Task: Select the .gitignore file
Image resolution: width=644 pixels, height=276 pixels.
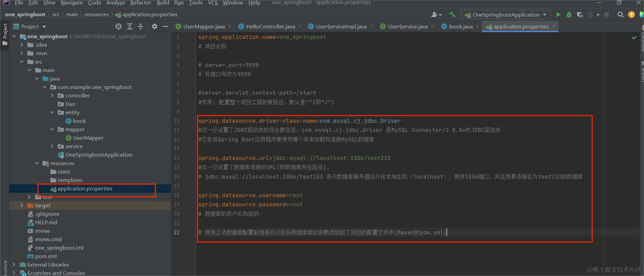Action: pos(43,214)
